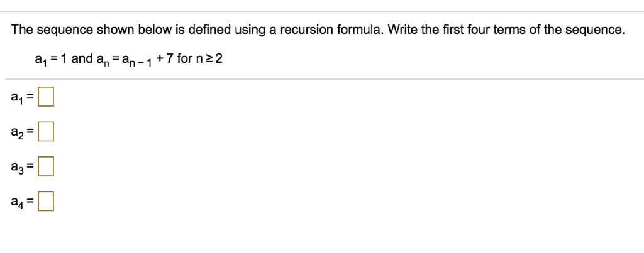Click the divider line below the formula

[325, 78]
